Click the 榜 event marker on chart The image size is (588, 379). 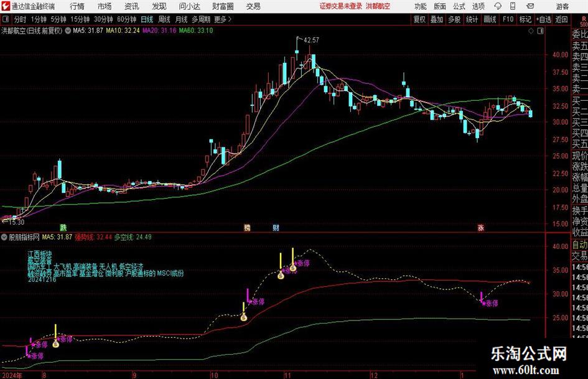[247, 227]
